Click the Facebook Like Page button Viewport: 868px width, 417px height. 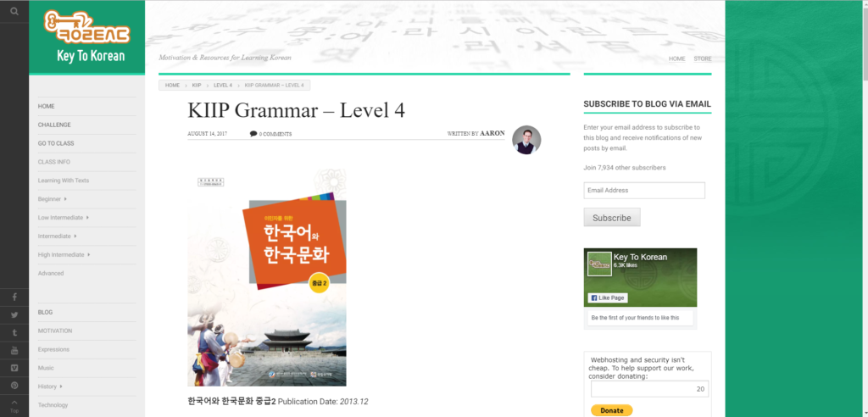(x=607, y=298)
